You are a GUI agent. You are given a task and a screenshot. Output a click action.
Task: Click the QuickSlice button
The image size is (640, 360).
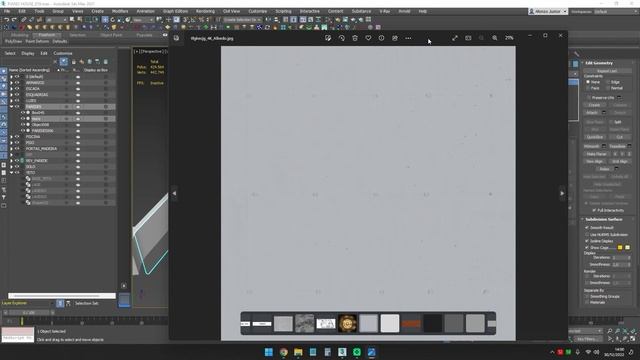[x=595, y=137]
